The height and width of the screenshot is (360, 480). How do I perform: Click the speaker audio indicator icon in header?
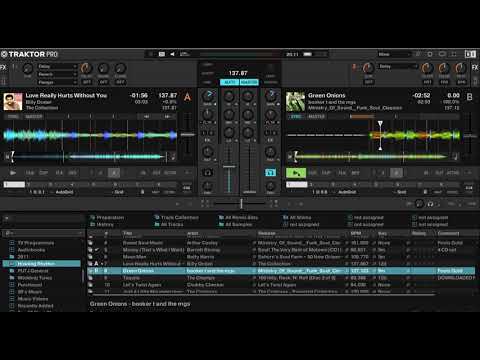point(173,54)
